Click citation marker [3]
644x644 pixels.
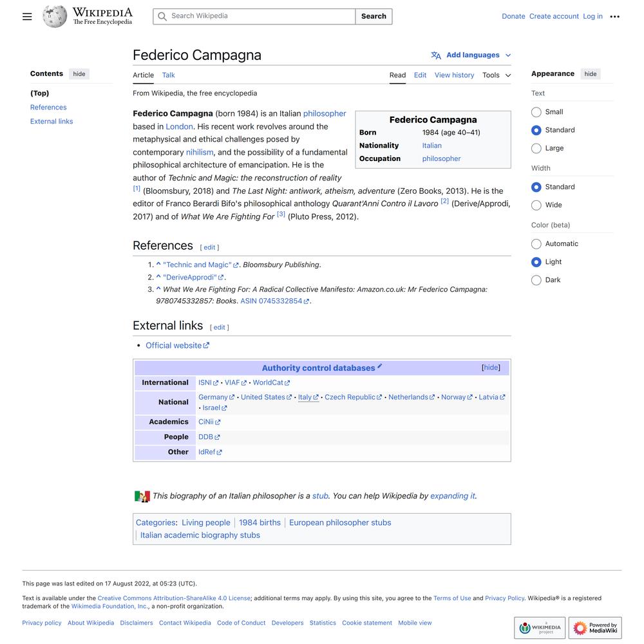point(281,214)
